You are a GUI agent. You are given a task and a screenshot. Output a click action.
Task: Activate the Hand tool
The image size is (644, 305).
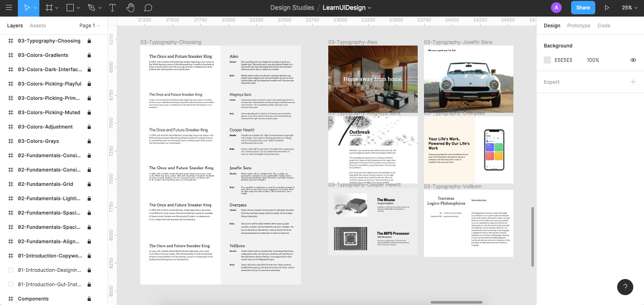pos(130,8)
